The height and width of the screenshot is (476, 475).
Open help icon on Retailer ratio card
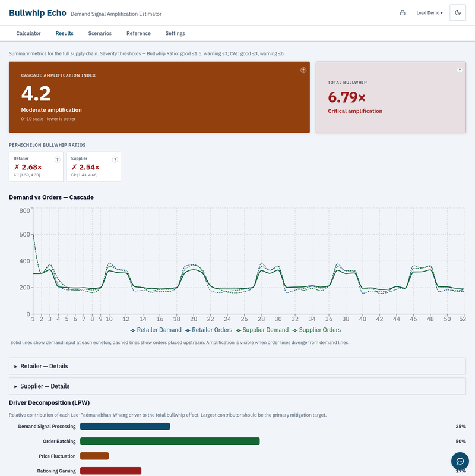pos(58,160)
